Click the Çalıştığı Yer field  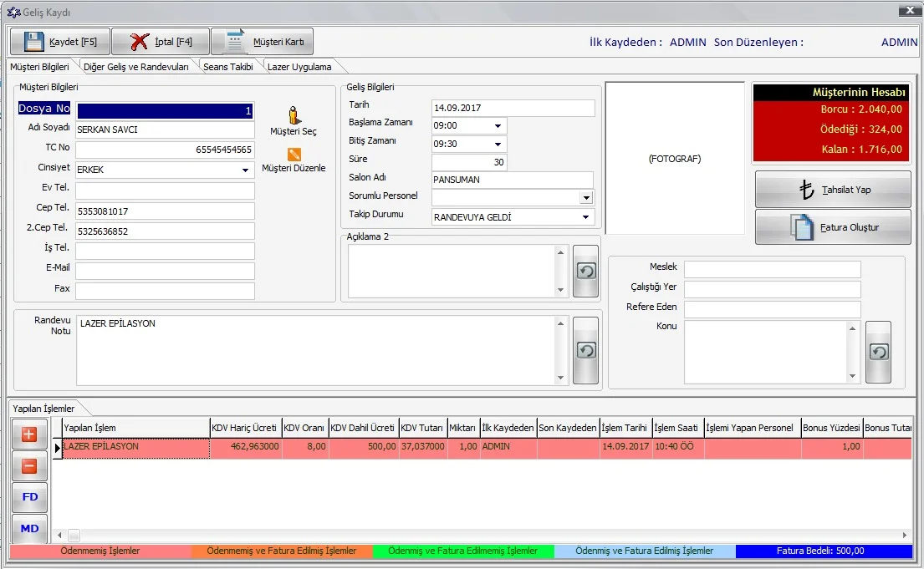(772, 289)
